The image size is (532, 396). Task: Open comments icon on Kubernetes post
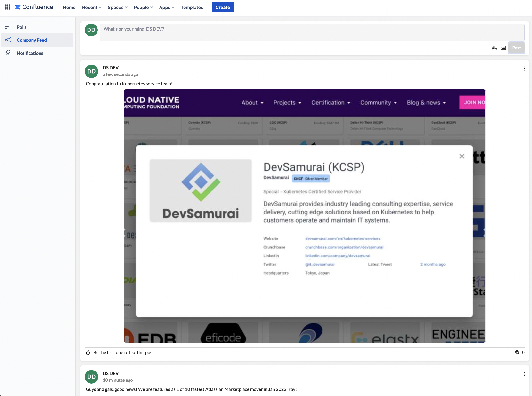[517, 352]
